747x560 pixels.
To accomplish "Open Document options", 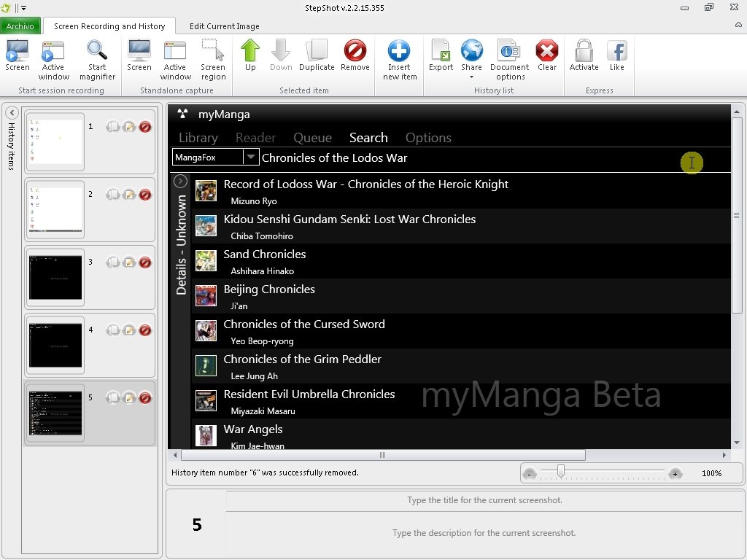I will pos(510,60).
